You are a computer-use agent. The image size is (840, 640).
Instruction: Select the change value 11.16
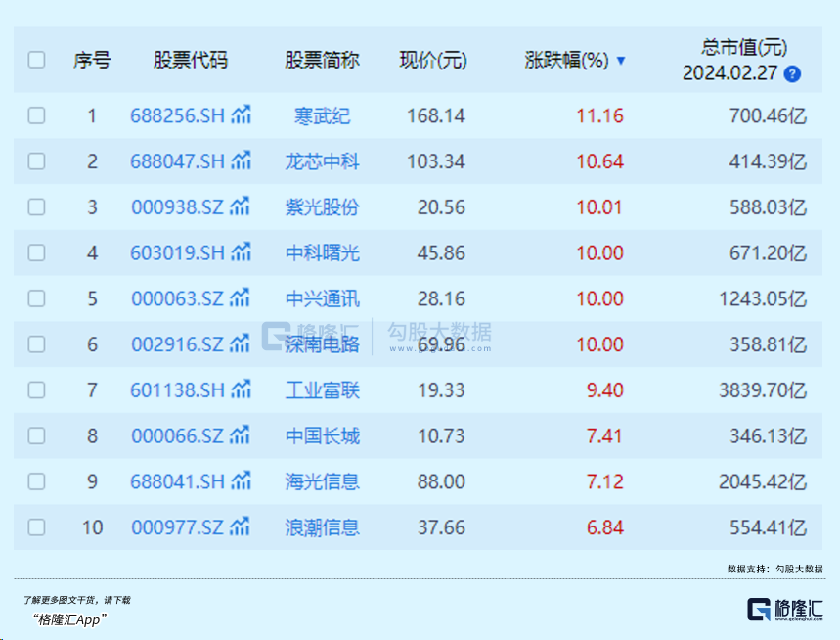600,115
